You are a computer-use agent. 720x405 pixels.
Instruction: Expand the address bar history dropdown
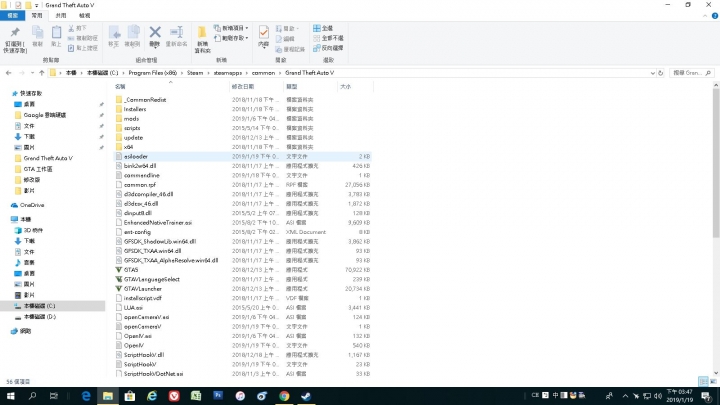click(652, 73)
